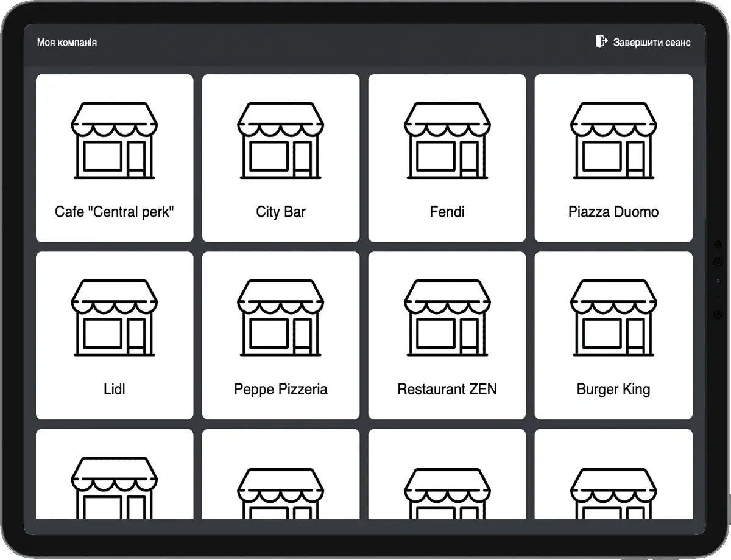
Task: Select the Peppe Pizzeria shop icon
Action: (281, 318)
